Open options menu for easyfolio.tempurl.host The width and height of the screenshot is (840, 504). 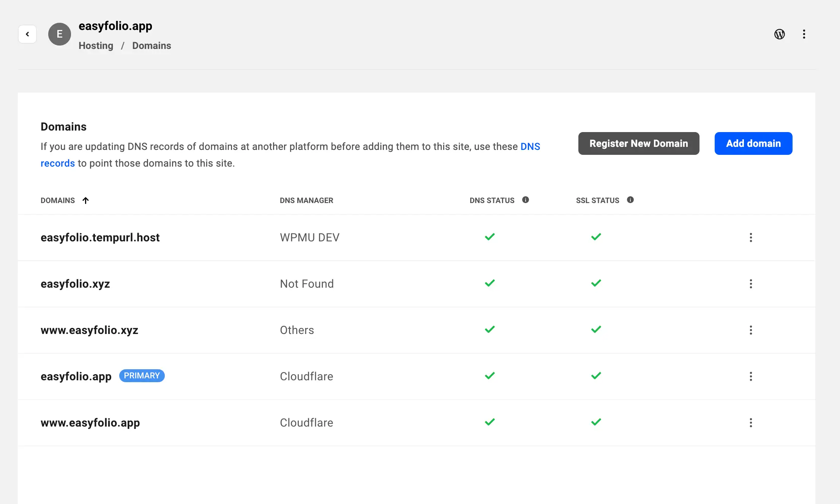(x=751, y=238)
